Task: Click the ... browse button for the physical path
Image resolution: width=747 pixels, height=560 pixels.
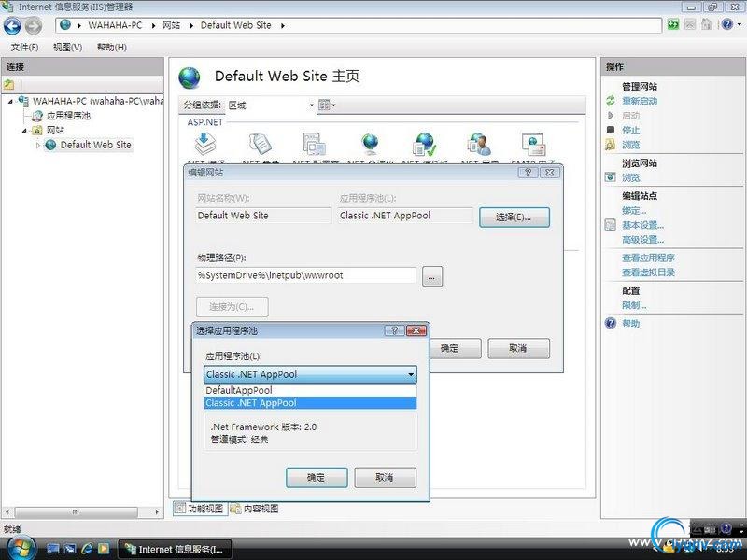Action: (x=432, y=276)
